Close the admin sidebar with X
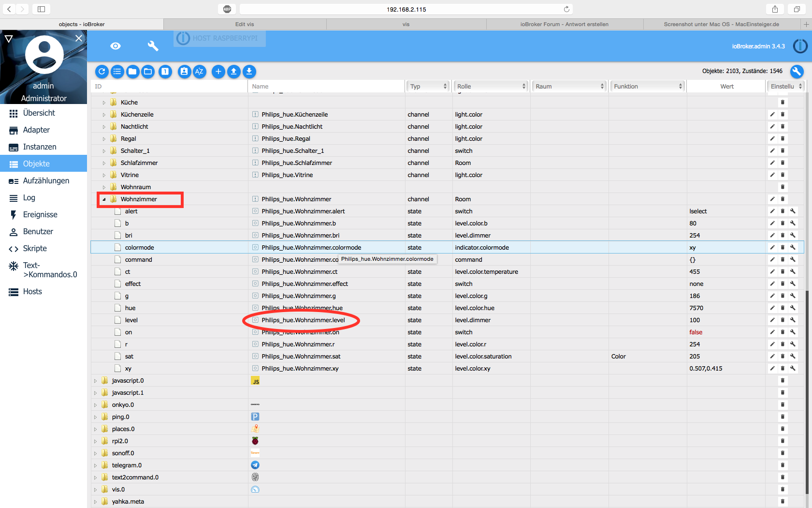This screenshot has height=508, width=812. pyautogui.click(x=79, y=38)
